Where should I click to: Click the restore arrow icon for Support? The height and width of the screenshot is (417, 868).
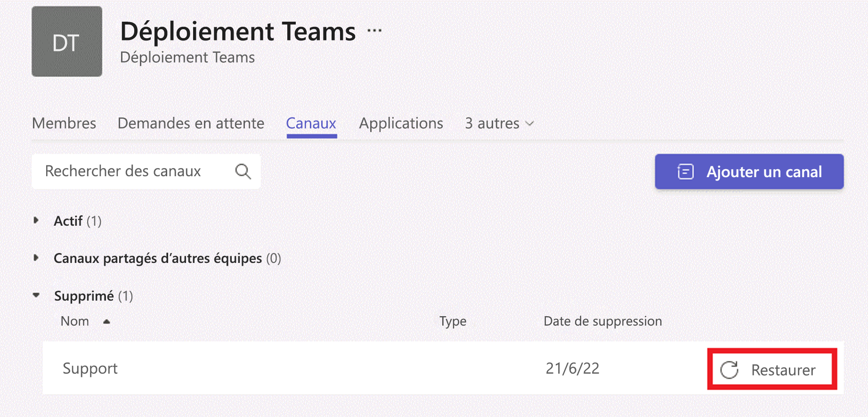click(x=730, y=370)
